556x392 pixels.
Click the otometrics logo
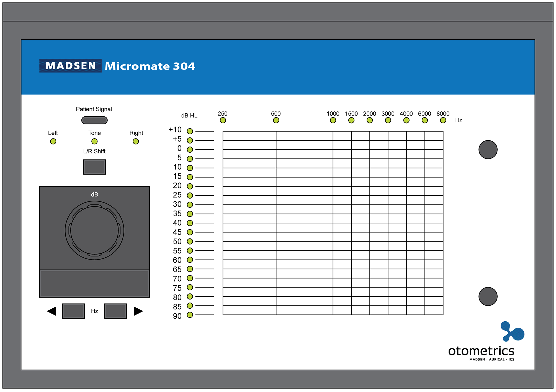pyautogui.click(x=481, y=351)
